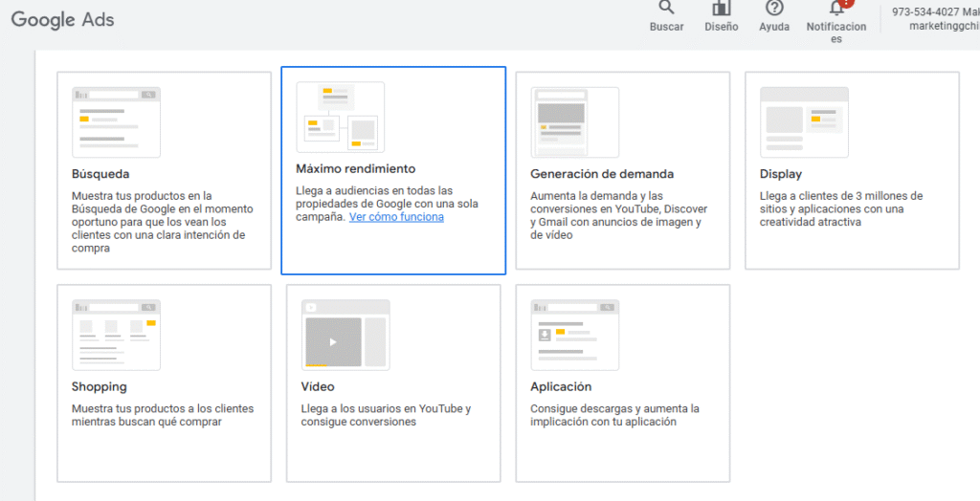Viewport: 980px width, 501px height.
Task: Choose the Display campaign type heading
Action: click(781, 174)
